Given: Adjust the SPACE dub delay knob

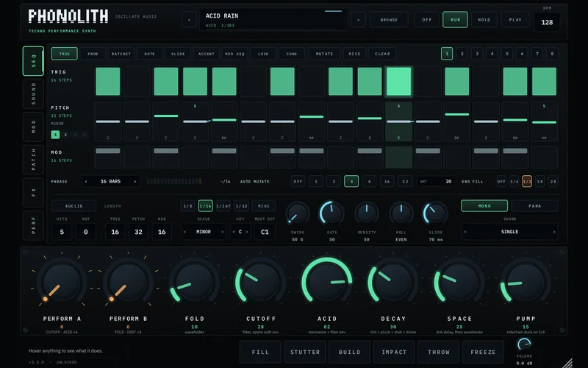Looking at the screenshot, I should pos(459,282).
